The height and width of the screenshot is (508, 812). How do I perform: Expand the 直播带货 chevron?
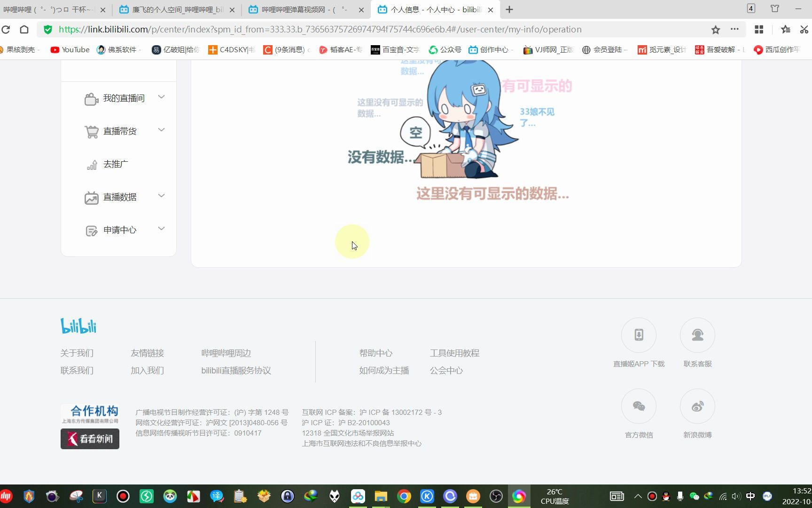(161, 130)
